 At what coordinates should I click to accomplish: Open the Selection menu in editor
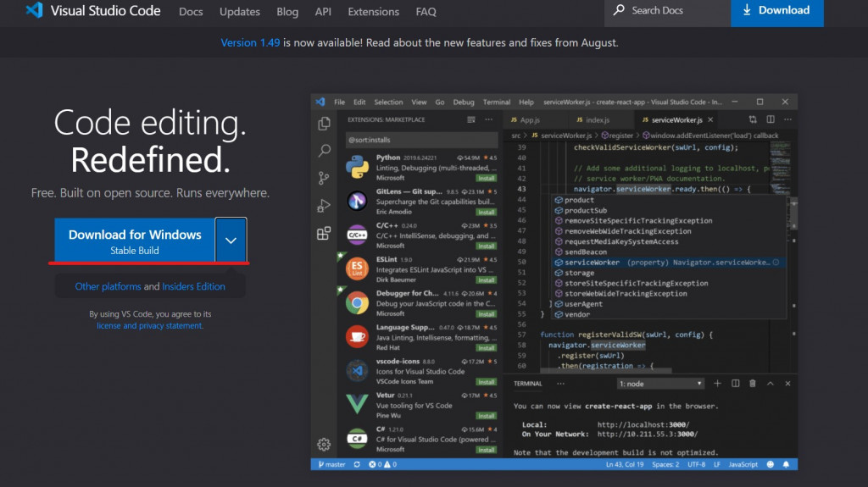388,102
